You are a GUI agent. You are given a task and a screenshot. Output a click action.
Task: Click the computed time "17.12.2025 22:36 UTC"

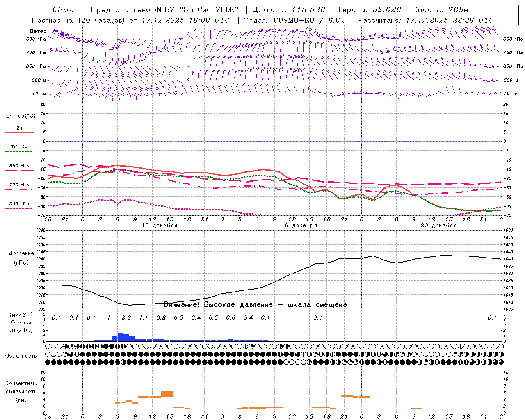[x=450, y=20]
